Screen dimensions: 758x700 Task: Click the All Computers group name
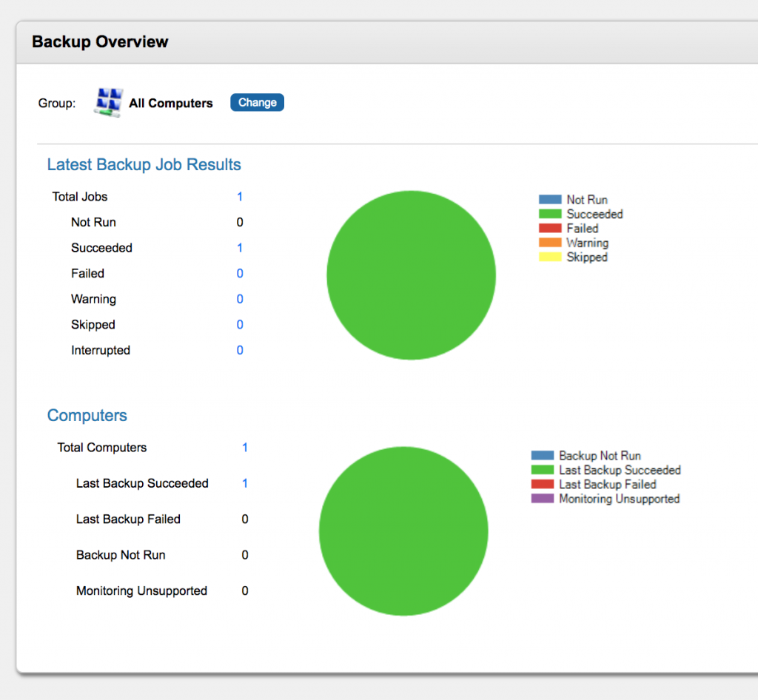(x=171, y=103)
